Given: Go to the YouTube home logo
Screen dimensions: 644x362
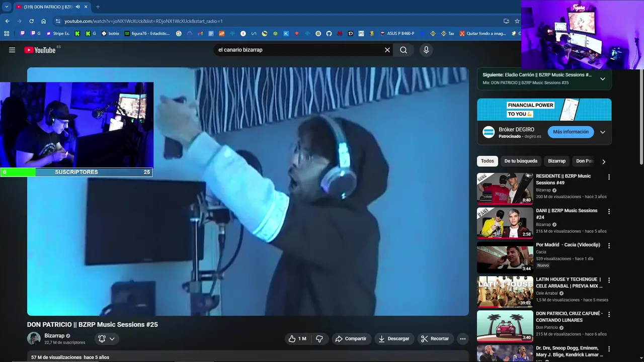Looking at the screenshot, I should [40, 50].
